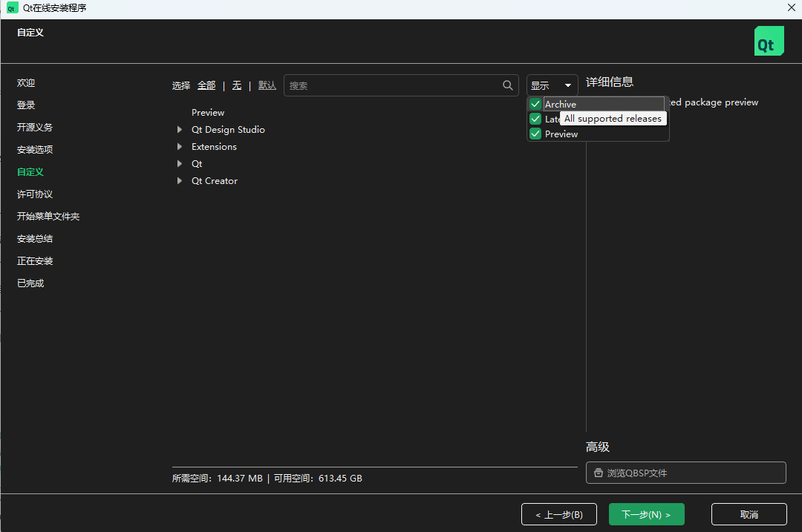This screenshot has width=802, height=532.
Task: Click the 所需空间 144.37 MB text
Action: (x=218, y=479)
